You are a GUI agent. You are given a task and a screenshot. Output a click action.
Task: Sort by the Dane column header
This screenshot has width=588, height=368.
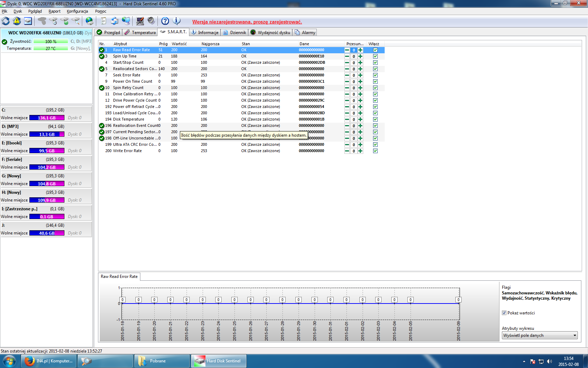click(321, 44)
